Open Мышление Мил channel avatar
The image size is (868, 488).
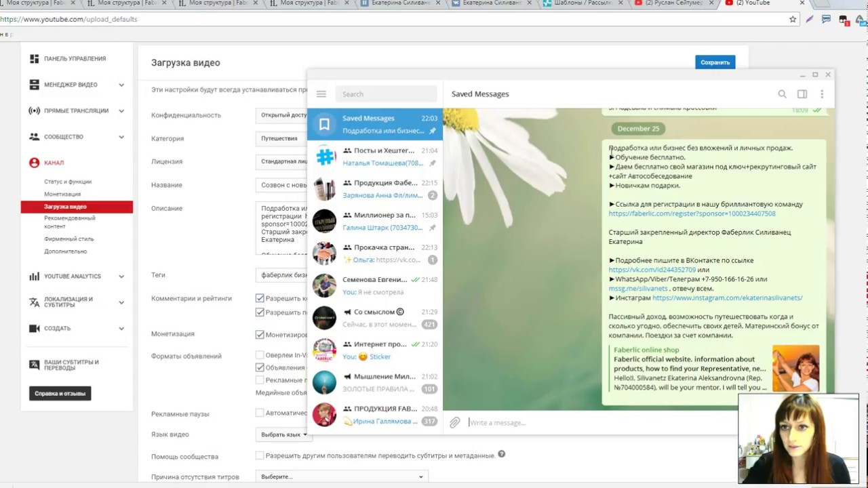pos(324,382)
